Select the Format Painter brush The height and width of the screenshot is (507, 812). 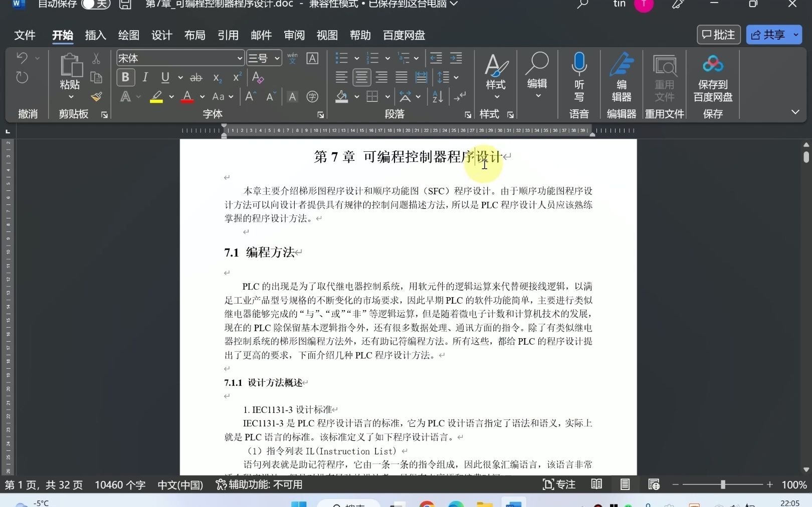click(x=96, y=97)
